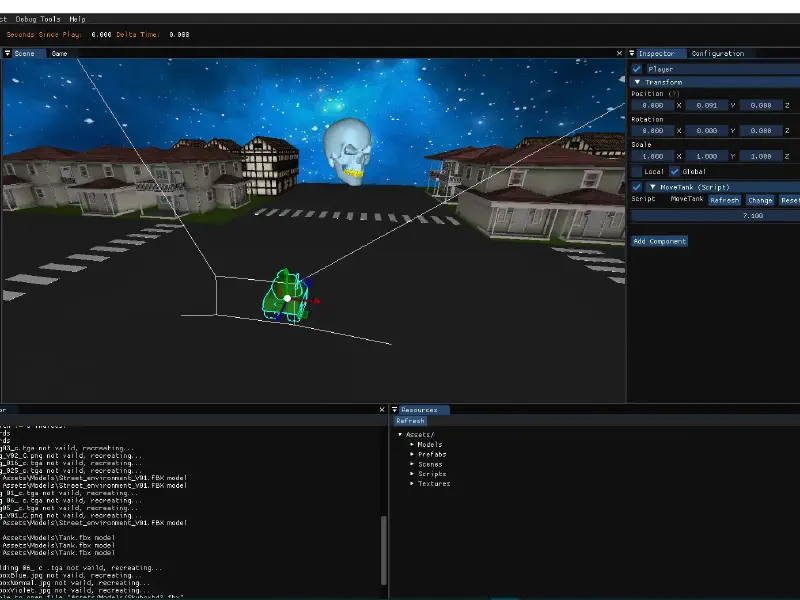Uncheck the Global transform checkbox

pyautogui.click(x=674, y=171)
